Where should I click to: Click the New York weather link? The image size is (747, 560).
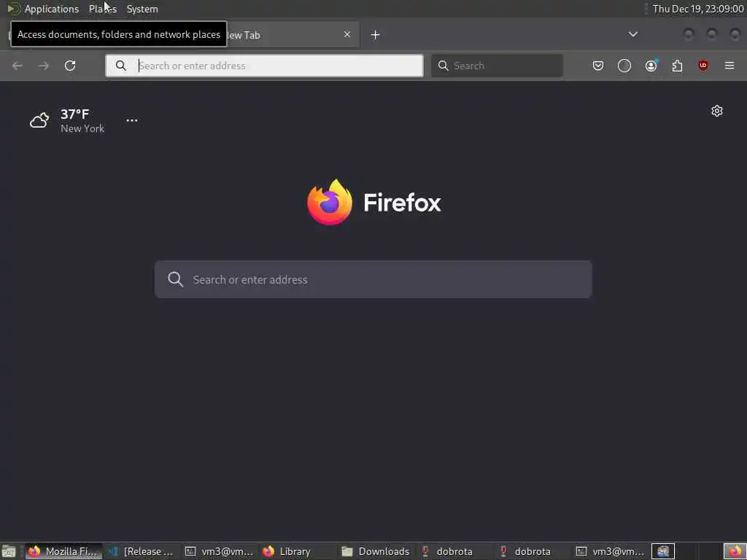pyautogui.click(x=82, y=128)
